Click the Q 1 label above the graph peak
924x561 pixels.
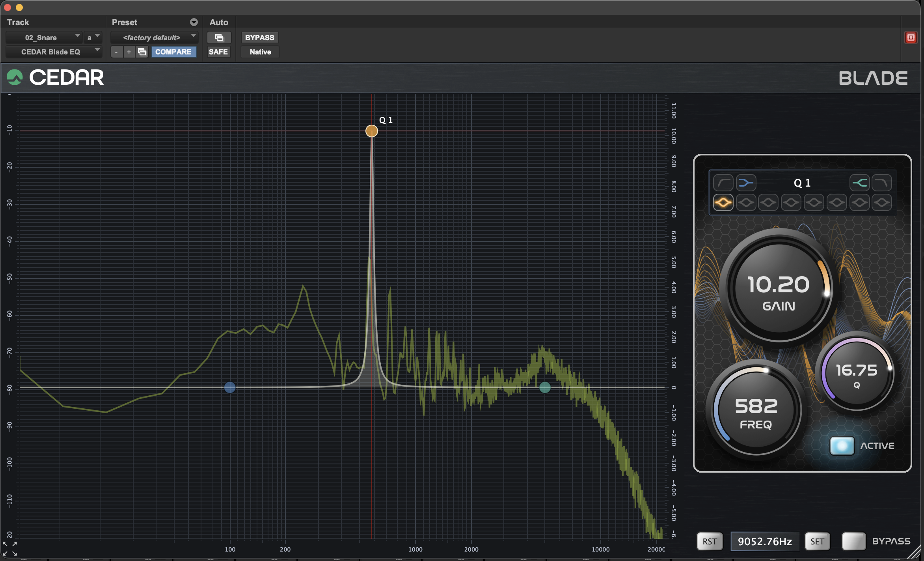tap(386, 120)
